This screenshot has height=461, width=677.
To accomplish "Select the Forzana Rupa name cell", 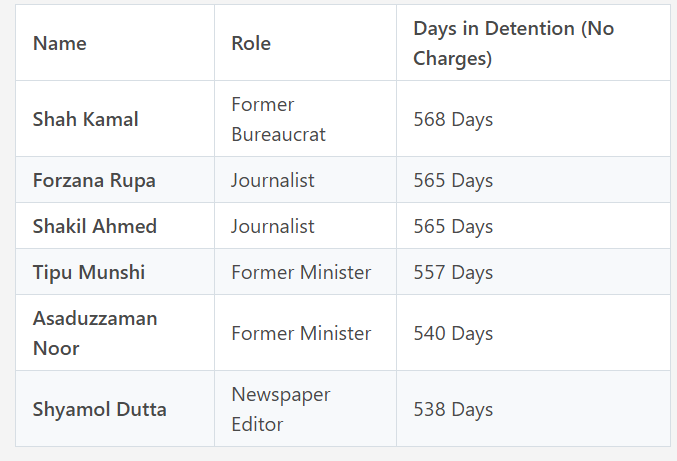I will [94, 181].
